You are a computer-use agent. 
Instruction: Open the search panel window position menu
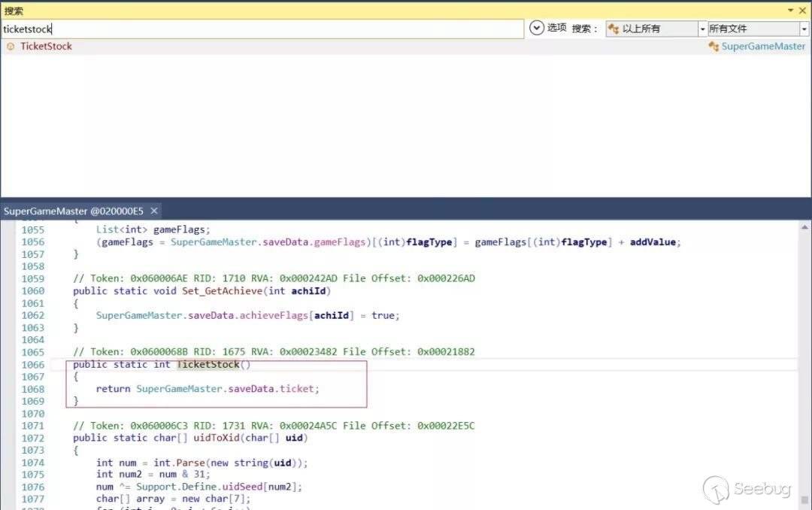point(791,11)
